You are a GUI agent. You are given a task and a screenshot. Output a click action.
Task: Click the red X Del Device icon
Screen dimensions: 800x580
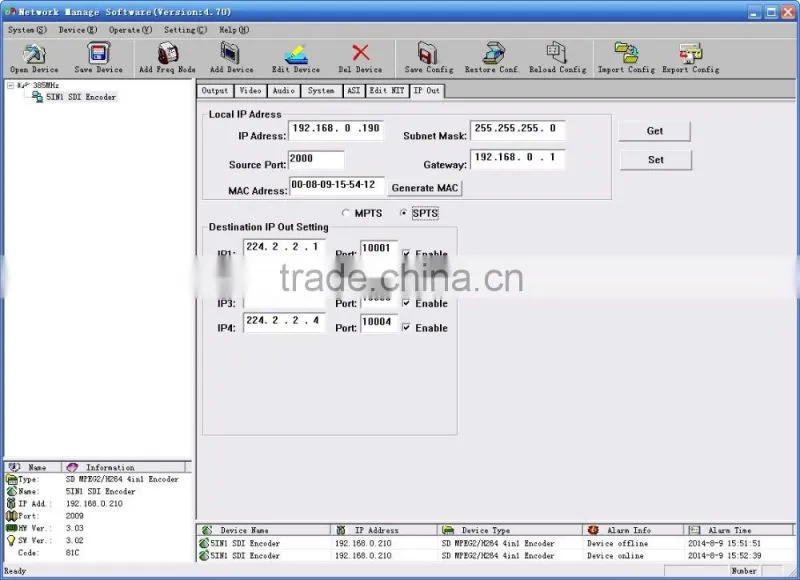tap(360, 53)
